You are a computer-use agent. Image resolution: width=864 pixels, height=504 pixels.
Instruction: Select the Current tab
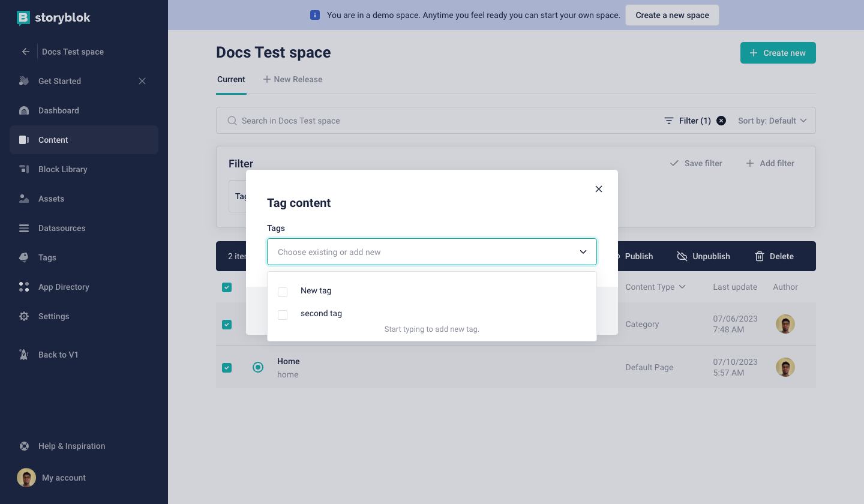(231, 79)
